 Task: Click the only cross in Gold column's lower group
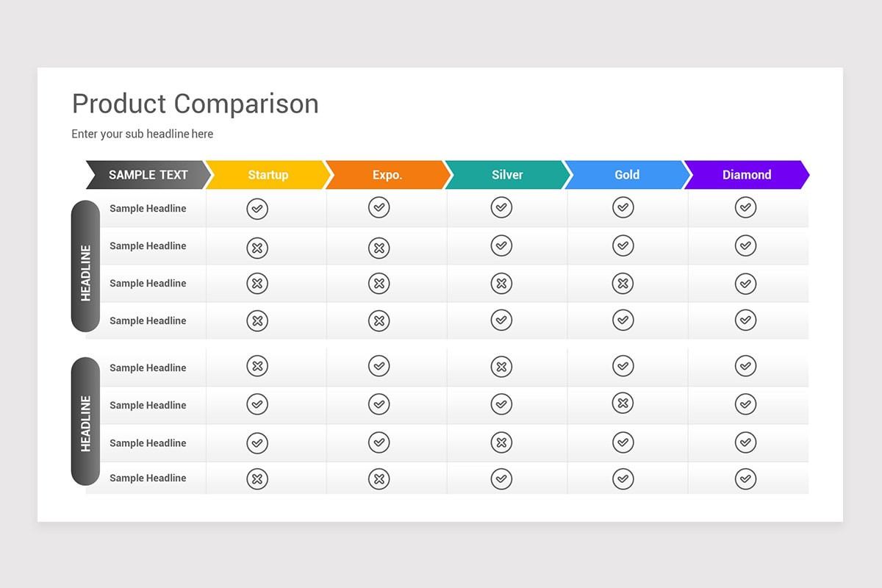pos(623,403)
